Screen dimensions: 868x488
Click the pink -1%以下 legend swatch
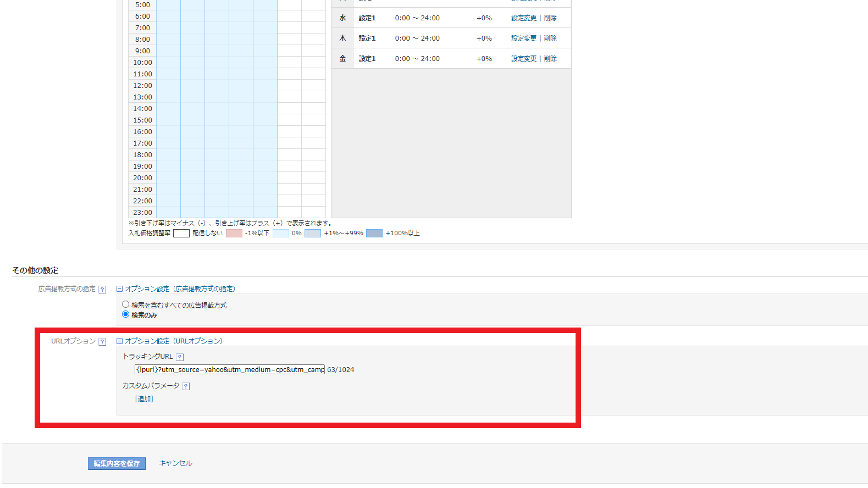coord(234,234)
